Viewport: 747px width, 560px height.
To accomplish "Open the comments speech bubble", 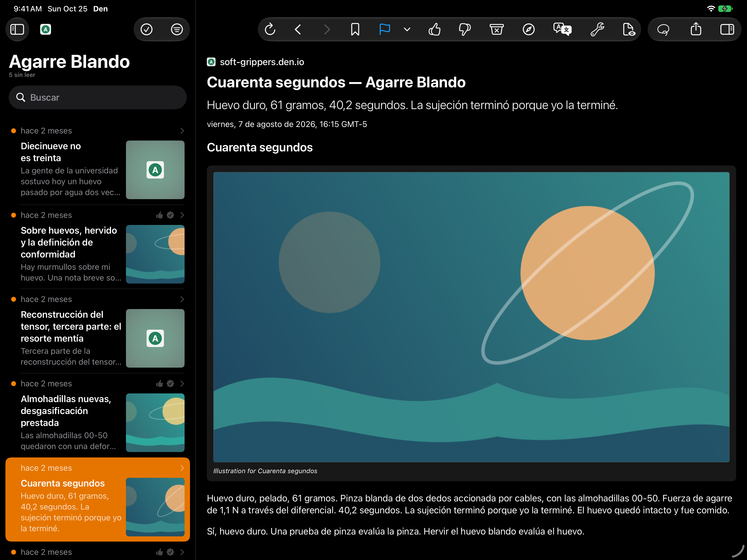I will point(663,29).
